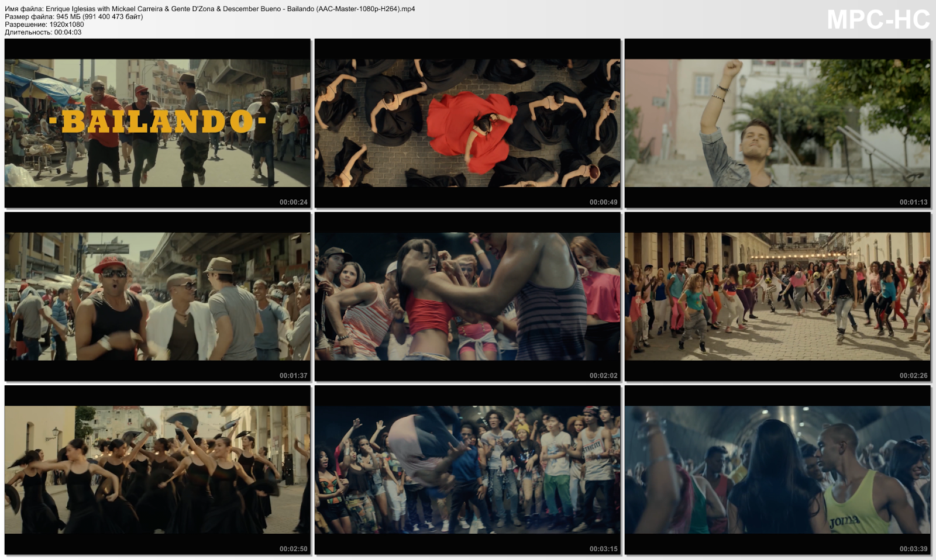Click the yellow BAILANDO title text
Viewport: 936px width, 560px height.
point(157,122)
